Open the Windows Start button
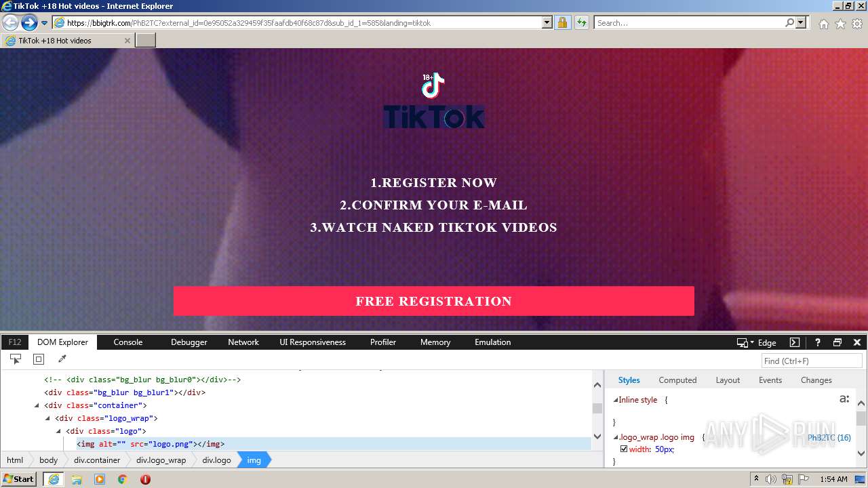Screen dimensions: 868x488 pos(19,479)
